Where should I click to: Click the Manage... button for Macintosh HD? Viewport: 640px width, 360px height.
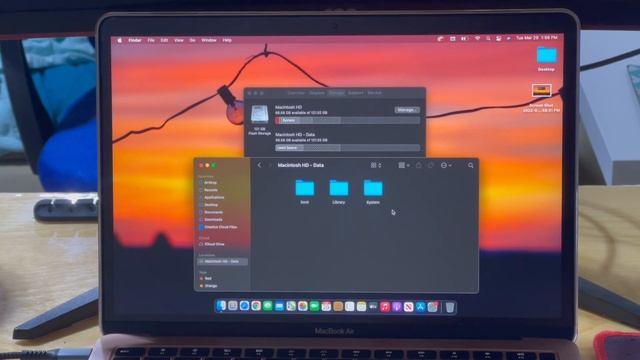(407, 110)
